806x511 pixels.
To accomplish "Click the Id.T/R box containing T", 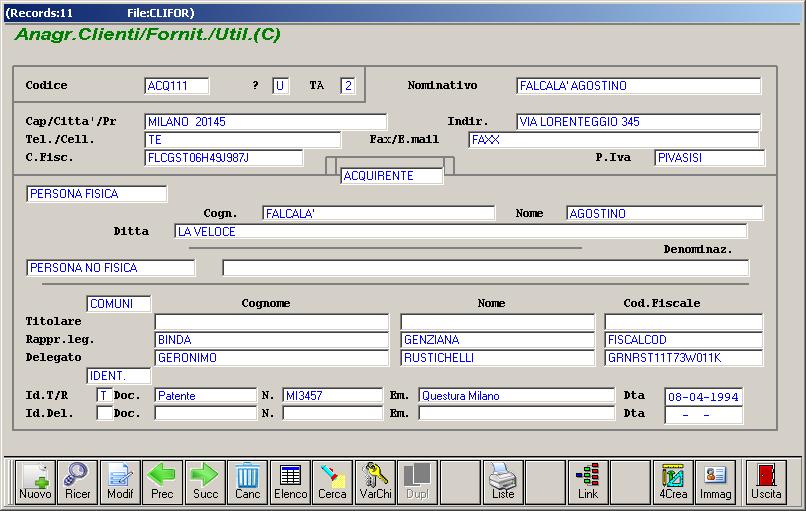I will (x=104, y=395).
